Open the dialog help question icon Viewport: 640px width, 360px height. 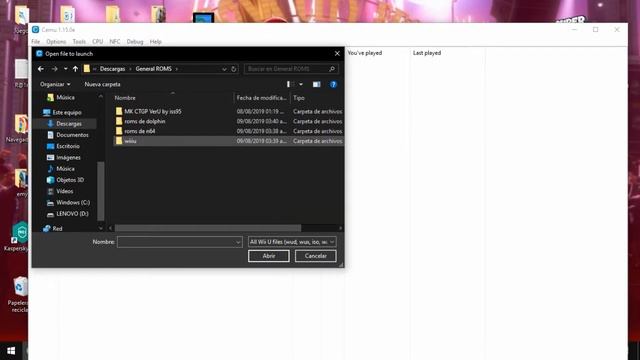[333, 84]
